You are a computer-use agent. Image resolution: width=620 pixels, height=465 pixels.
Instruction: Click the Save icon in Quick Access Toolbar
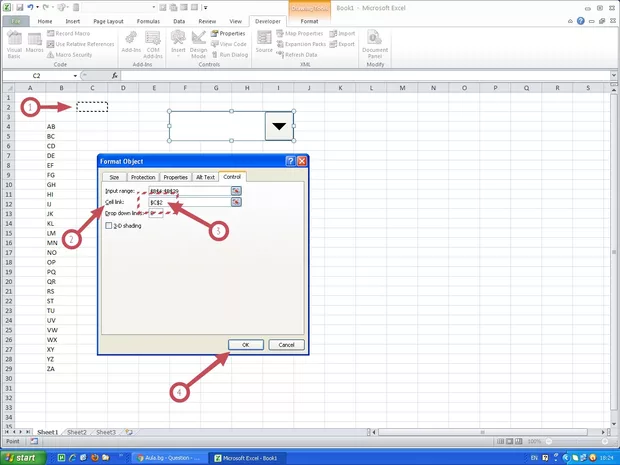[20, 7]
